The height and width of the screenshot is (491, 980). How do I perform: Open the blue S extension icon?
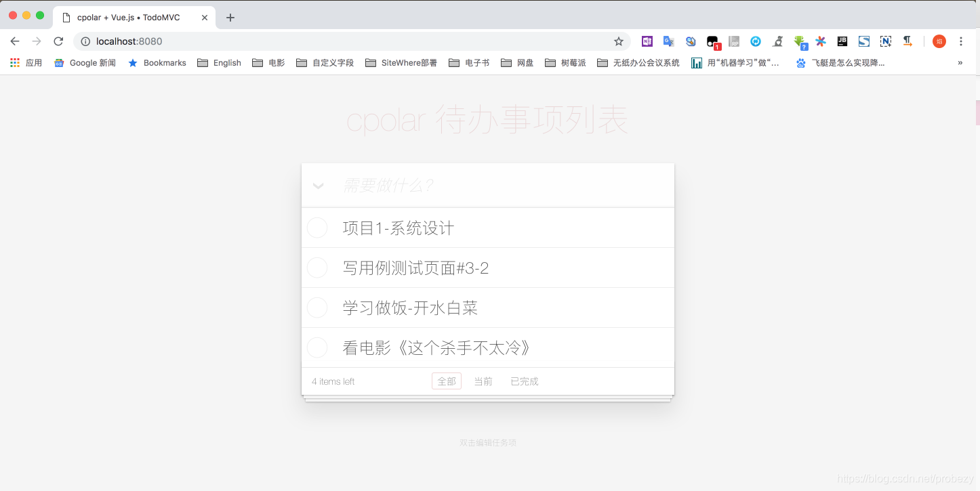click(x=864, y=41)
